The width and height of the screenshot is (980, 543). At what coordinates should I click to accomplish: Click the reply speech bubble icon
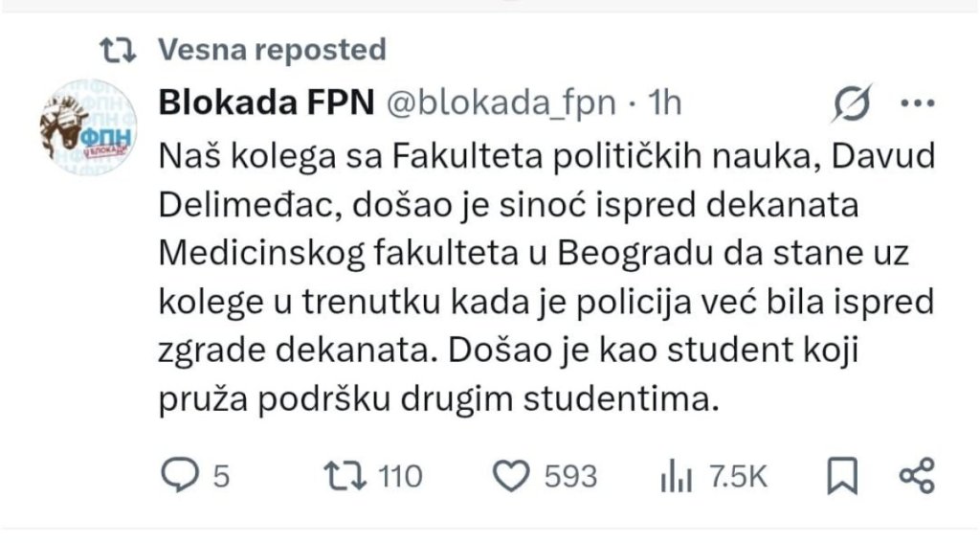(179, 475)
